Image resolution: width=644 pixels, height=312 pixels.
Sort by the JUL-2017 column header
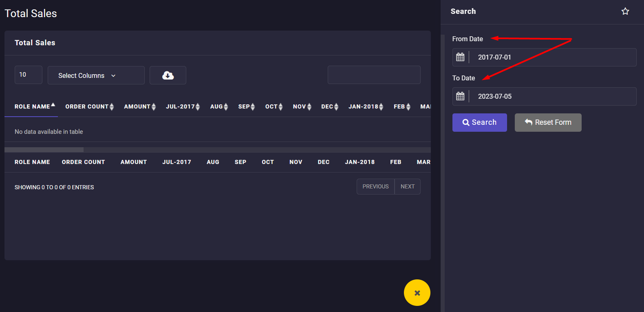(181, 106)
